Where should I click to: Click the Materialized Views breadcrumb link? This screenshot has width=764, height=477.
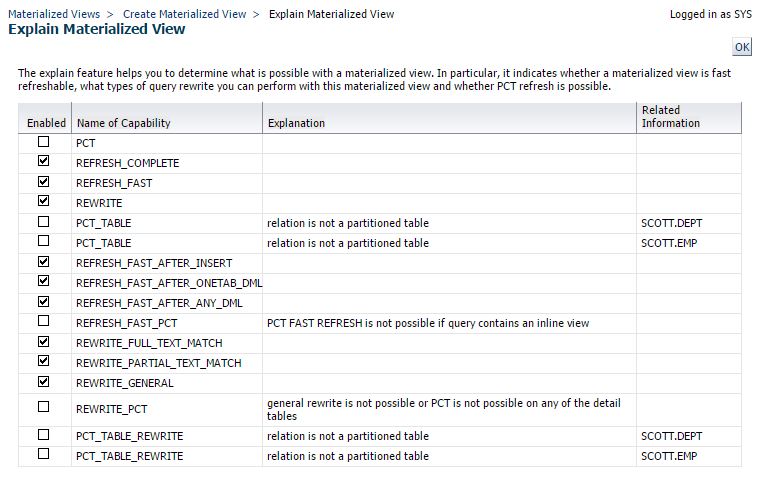[53, 14]
